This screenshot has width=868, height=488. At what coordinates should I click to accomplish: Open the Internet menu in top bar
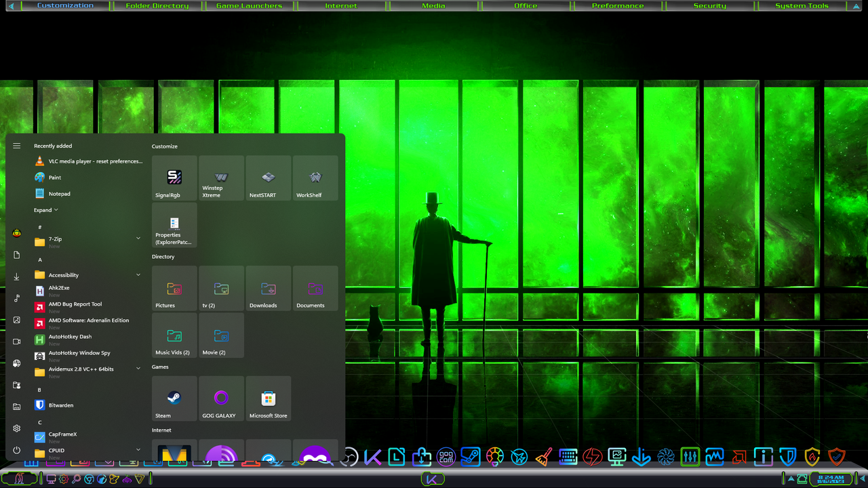tap(341, 5)
